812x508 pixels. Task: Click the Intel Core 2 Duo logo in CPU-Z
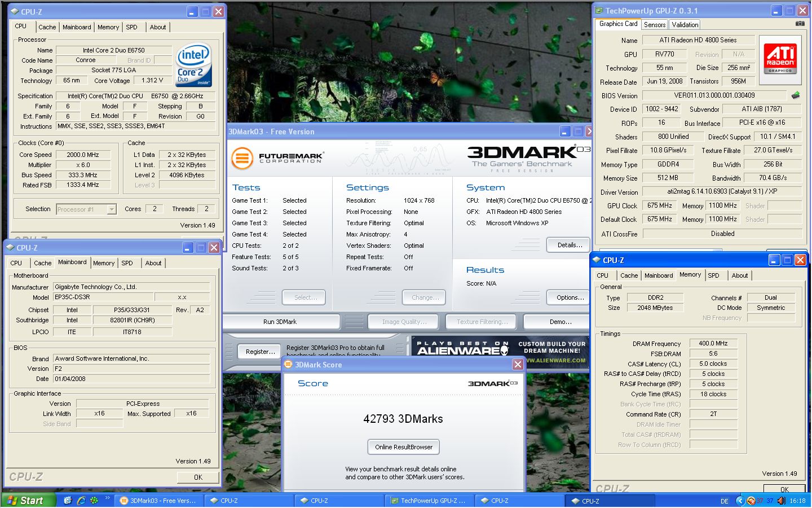pyautogui.click(x=193, y=65)
